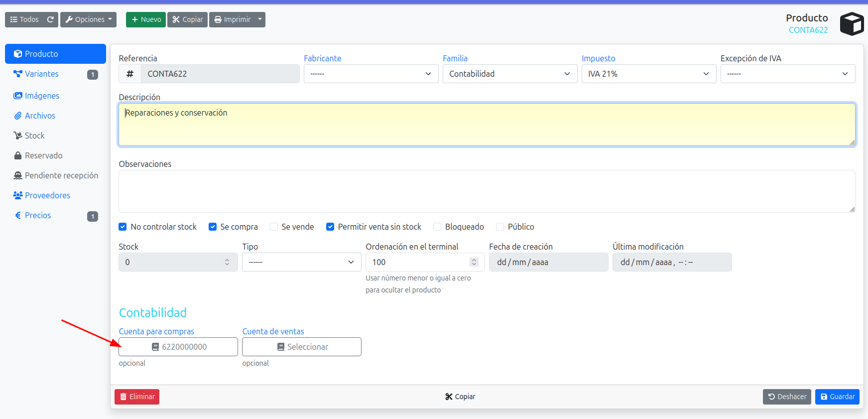Viewport: 868px width, 419px height.
Task: Increment the Ordenación en el terminal stepper
Action: [x=474, y=260]
